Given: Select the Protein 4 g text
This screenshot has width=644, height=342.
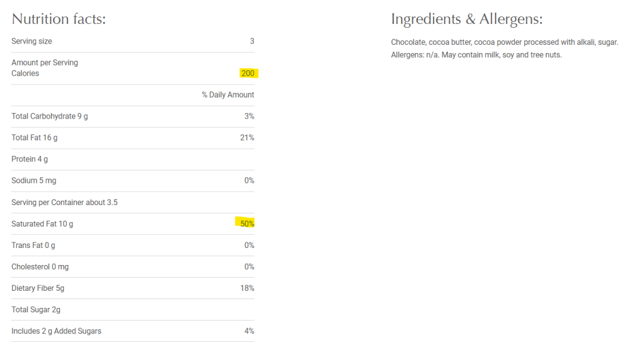Looking at the screenshot, I should coord(30,159).
